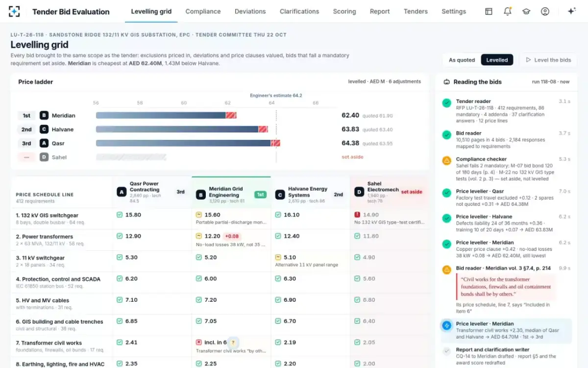This screenshot has width=588, height=368.
Task: Click Meridian's bar in the price ladder
Action: coord(166,115)
